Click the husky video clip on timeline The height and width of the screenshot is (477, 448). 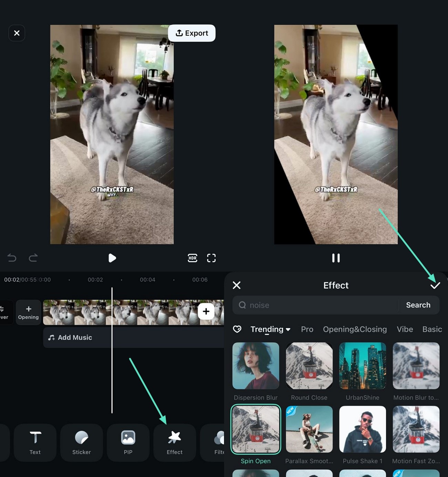click(133, 312)
